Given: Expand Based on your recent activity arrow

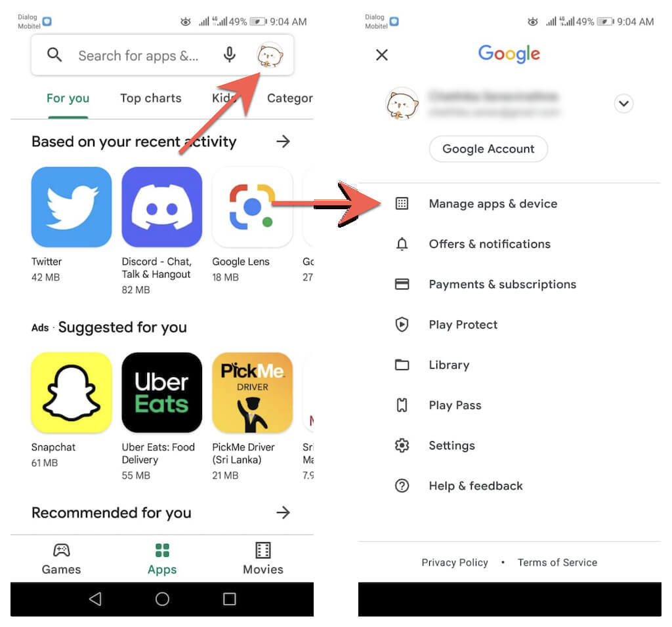Looking at the screenshot, I should (283, 141).
